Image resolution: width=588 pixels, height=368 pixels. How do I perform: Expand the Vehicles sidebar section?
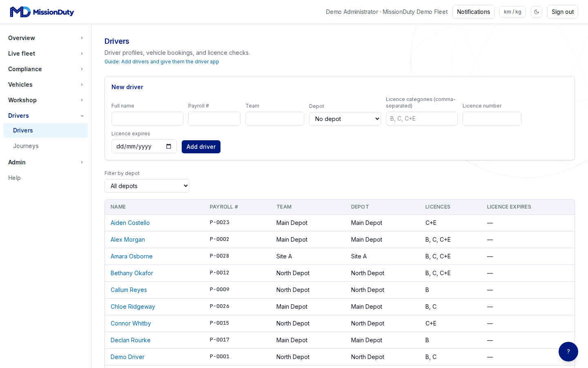pos(46,85)
